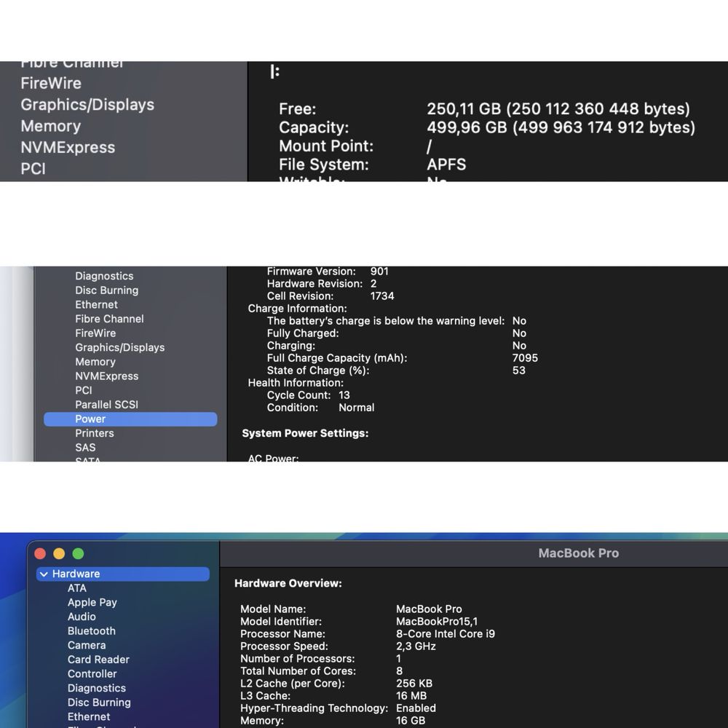The width and height of the screenshot is (728, 728).
Task: Click the Total Number of Cores label
Action: [x=298, y=671]
